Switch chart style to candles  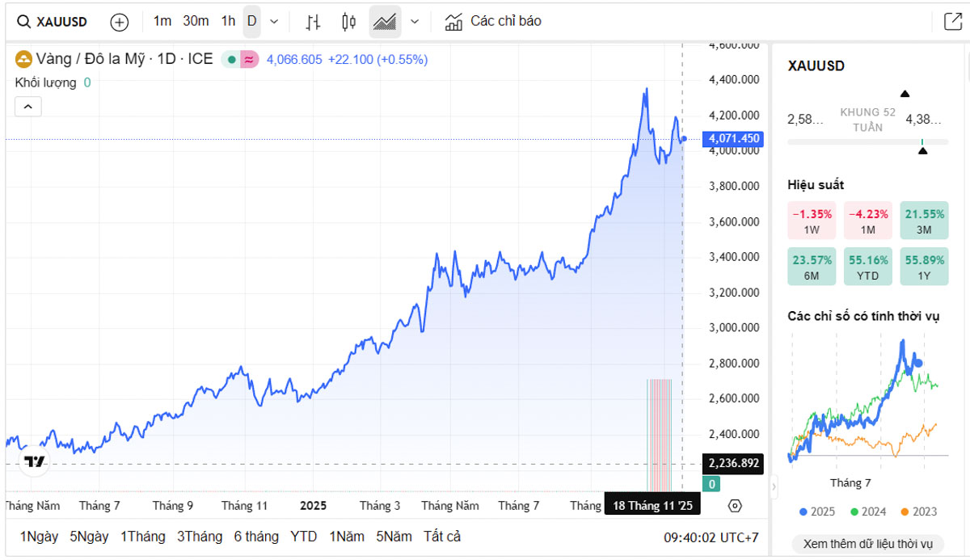tap(348, 22)
